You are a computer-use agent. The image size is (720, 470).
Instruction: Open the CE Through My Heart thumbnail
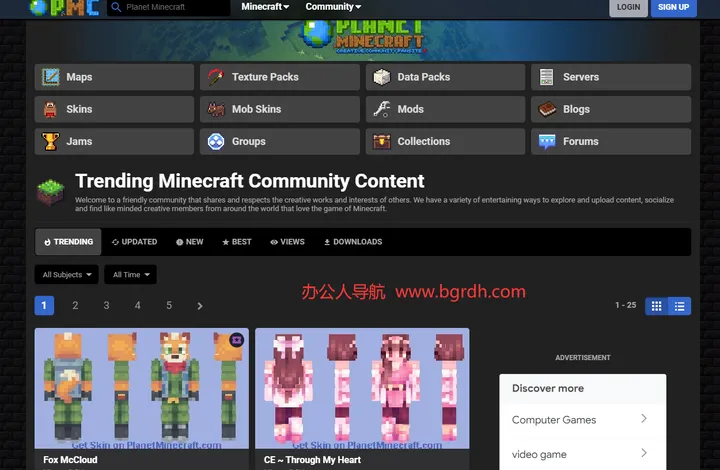(x=362, y=388)
